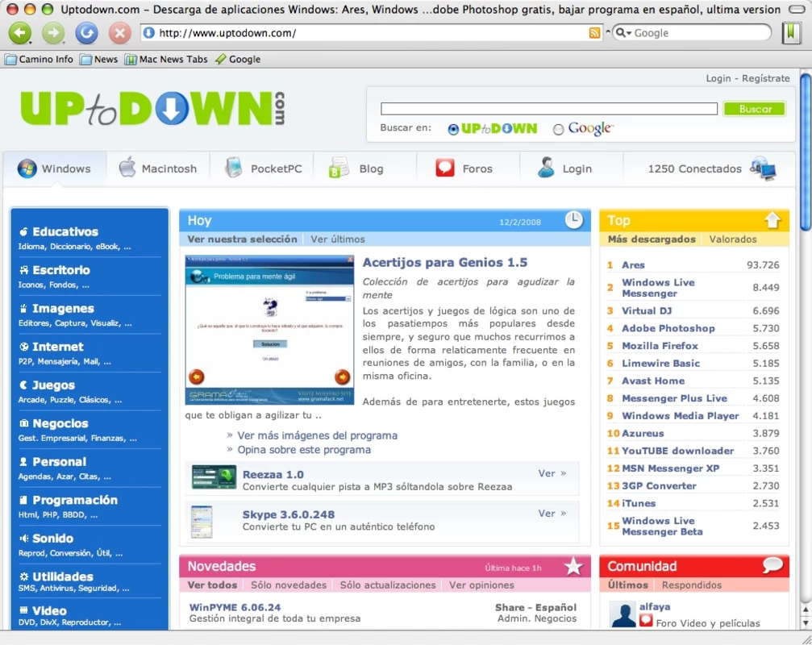Click the Skype 3.6.0.248 thumbnail image

[x=202, y=522]
